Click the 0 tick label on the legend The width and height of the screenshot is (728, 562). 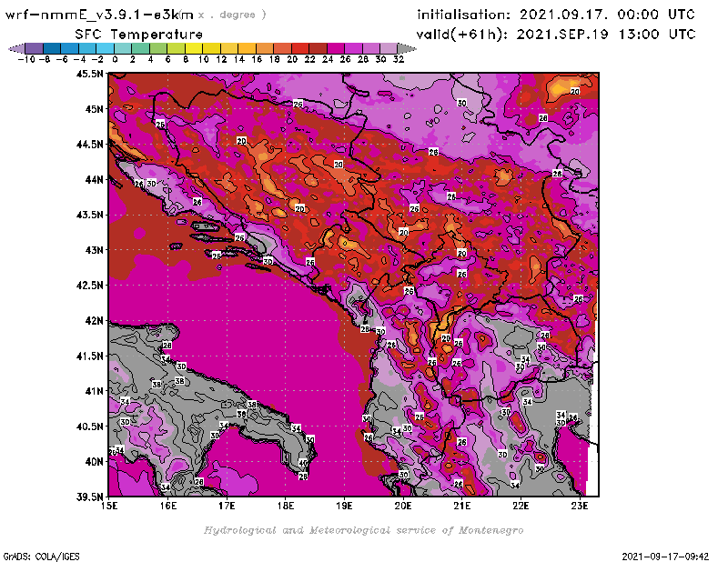point(115,60)
